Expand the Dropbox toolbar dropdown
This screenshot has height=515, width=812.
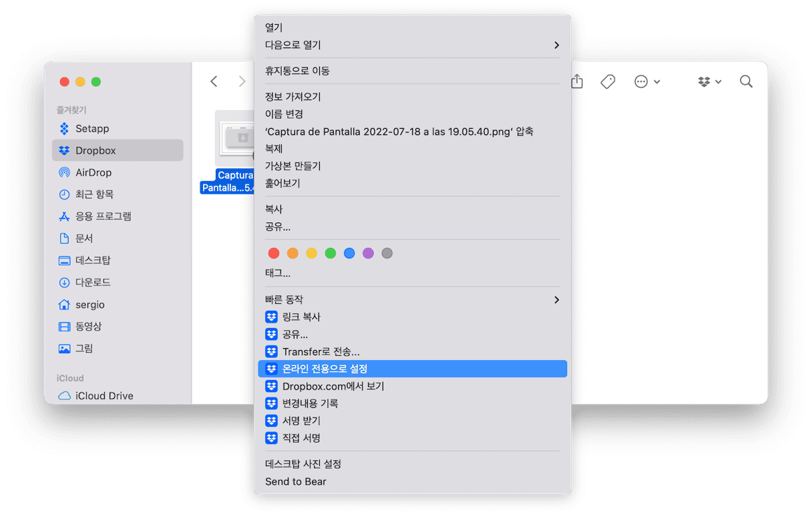[x=709, y=81]
